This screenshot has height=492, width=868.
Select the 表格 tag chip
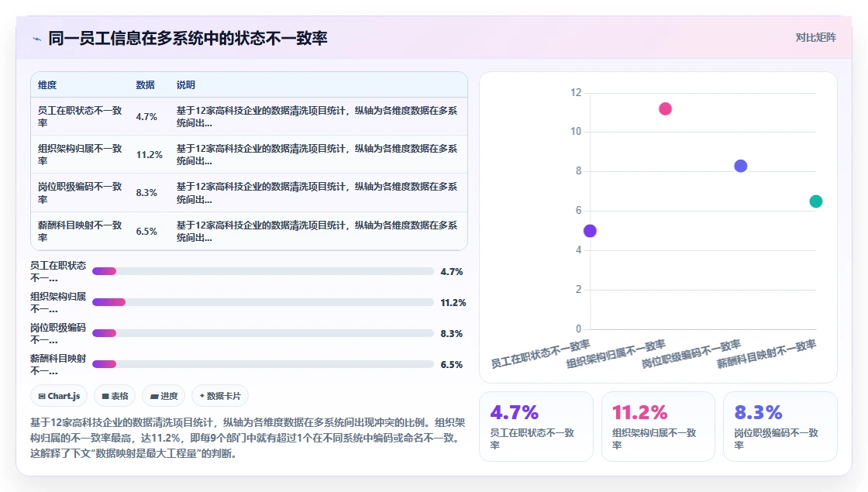point(115,396)
